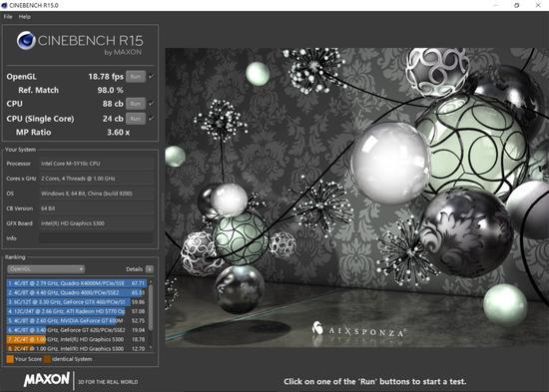Run the CPU Single Core benchmark

point(136,119)
